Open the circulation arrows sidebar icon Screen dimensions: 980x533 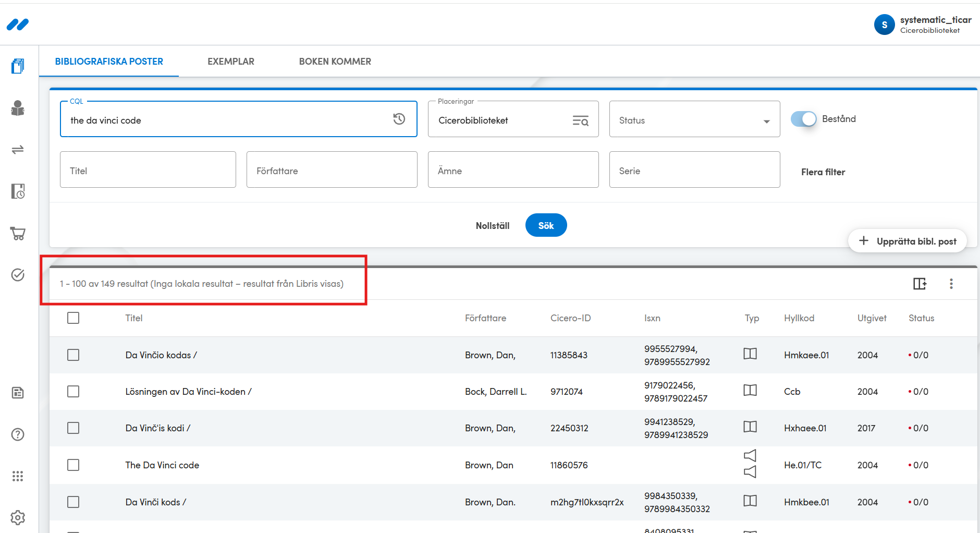(18, 150)
